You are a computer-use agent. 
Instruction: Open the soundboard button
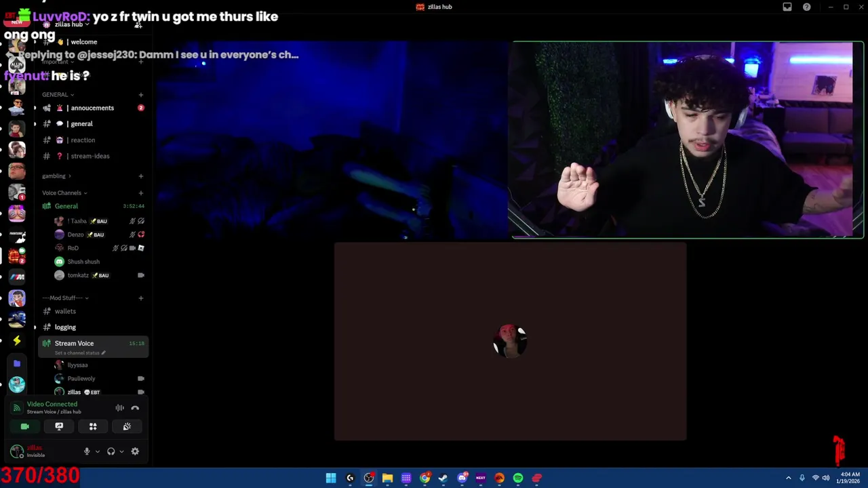127,426
